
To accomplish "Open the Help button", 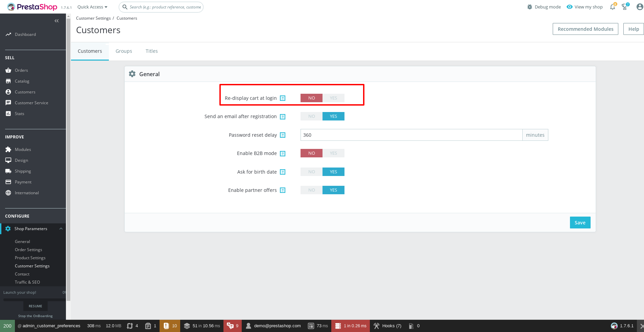I will click(634, 29).
